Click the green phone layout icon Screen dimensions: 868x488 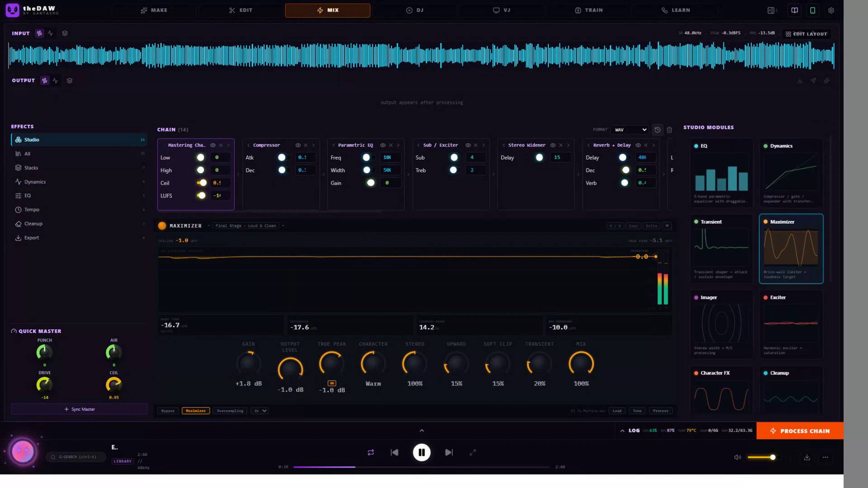coord(812,10)
